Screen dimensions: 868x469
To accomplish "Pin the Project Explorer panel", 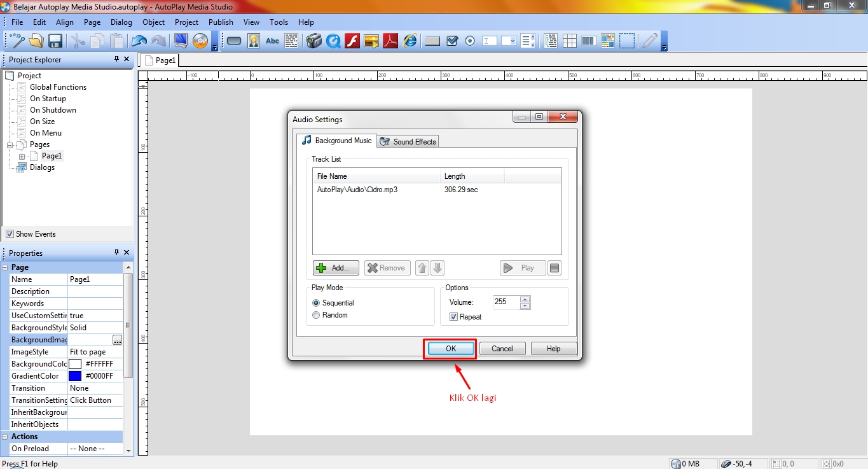I will click(x=116, y=59).
